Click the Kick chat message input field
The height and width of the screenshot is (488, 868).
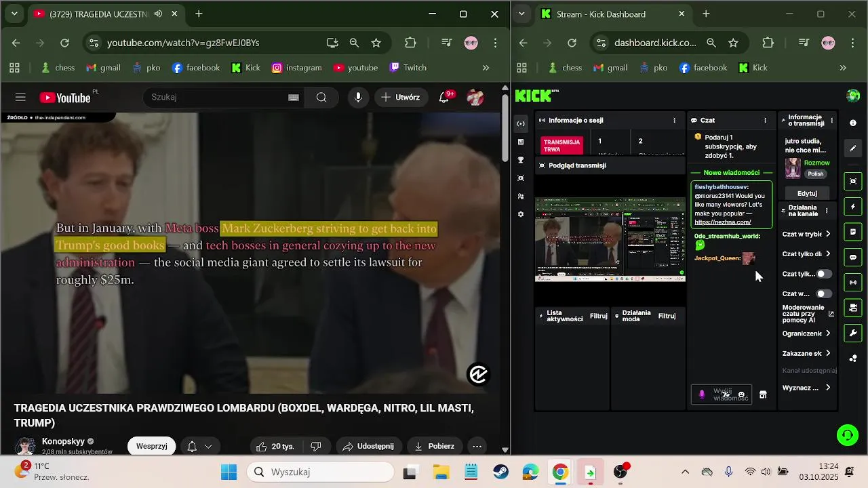[x=721, y=394]
